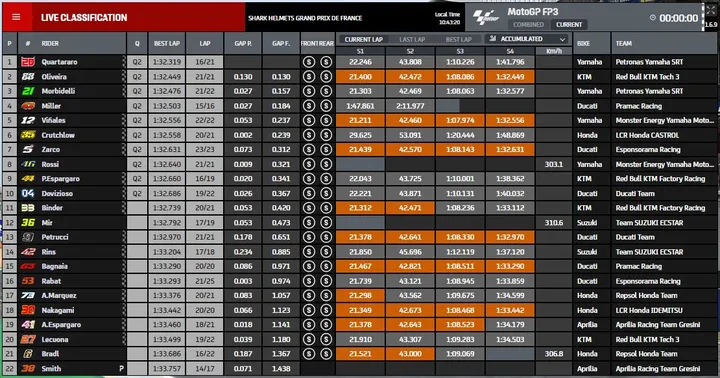Click Rossi's number 46 badge
This screenshot has width=720, height=378.
28,164
